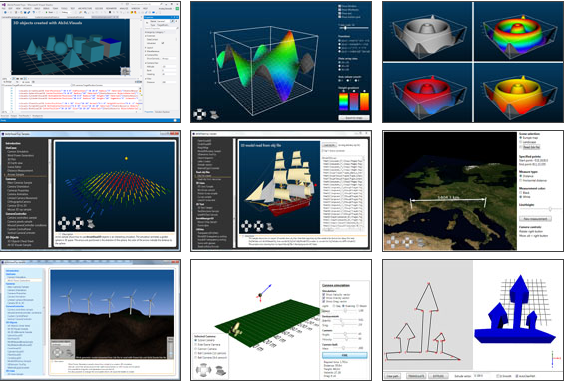
Task: Click the Mass slider under Cannon ball
Action: 345,347
